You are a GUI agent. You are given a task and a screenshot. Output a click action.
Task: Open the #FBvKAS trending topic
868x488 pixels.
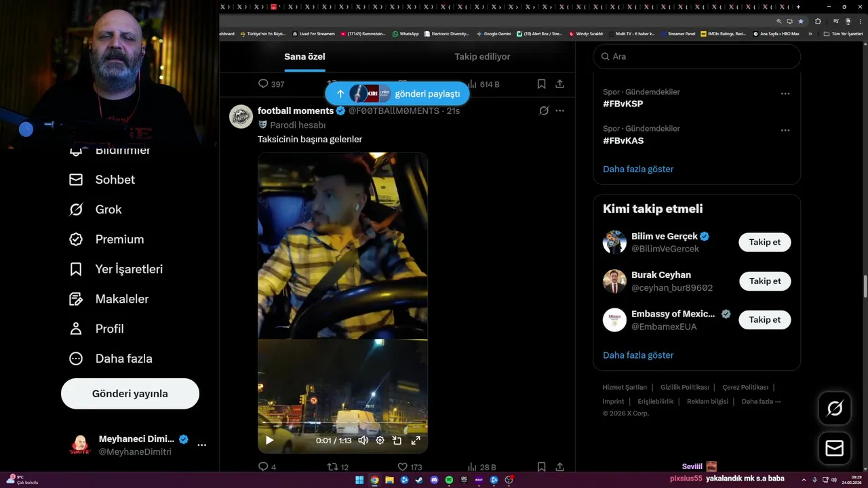coord(623,140)
